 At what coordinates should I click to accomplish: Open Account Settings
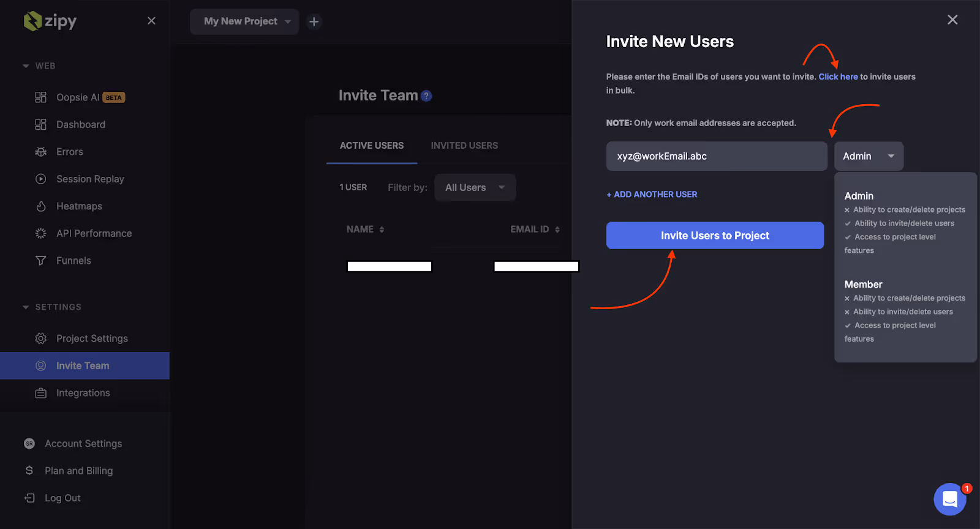[83, 443]
